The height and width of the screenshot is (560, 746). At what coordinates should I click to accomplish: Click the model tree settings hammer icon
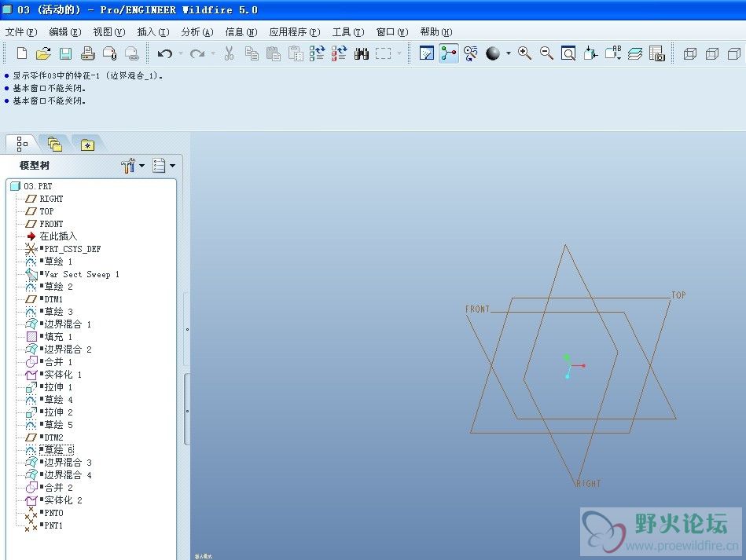128,166
